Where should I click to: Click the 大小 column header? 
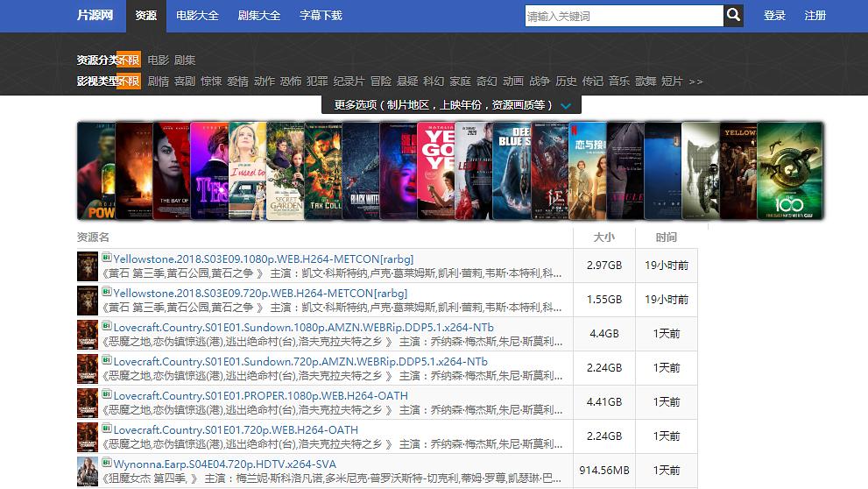[604, 237]
